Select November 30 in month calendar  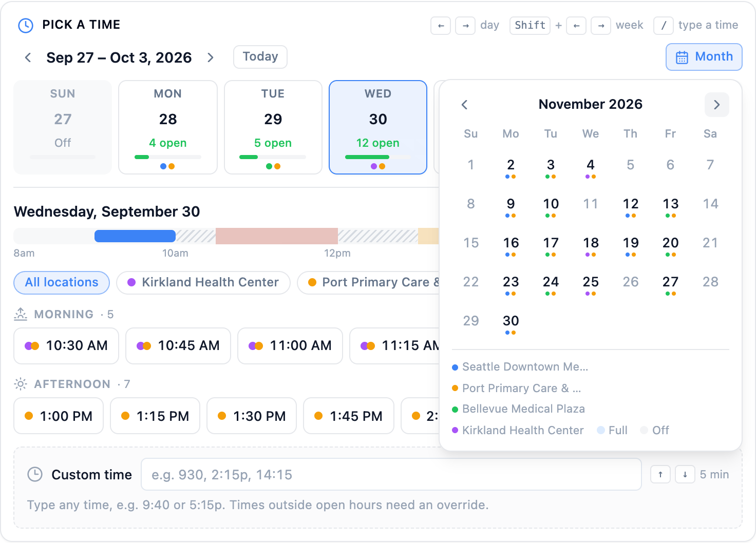click(511, 324)
